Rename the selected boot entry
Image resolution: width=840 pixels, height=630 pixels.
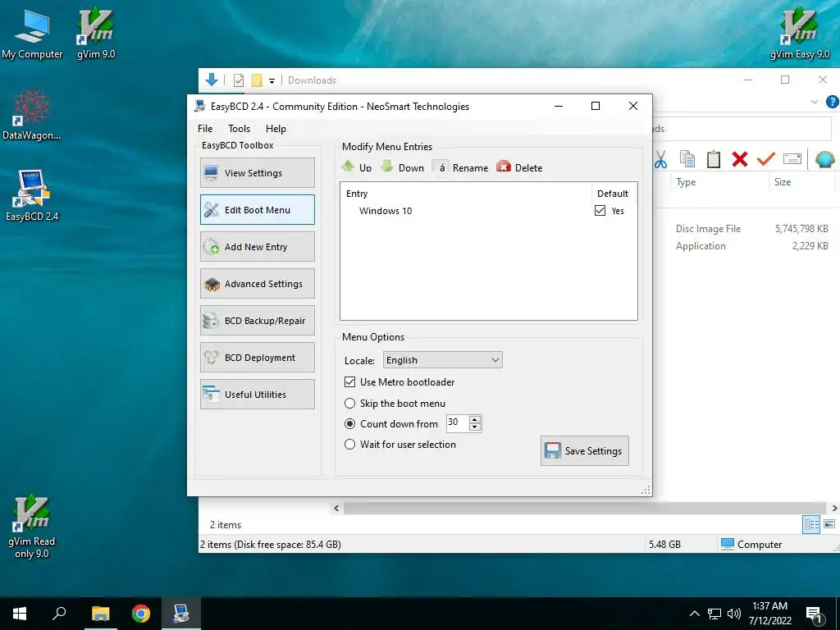461,167
